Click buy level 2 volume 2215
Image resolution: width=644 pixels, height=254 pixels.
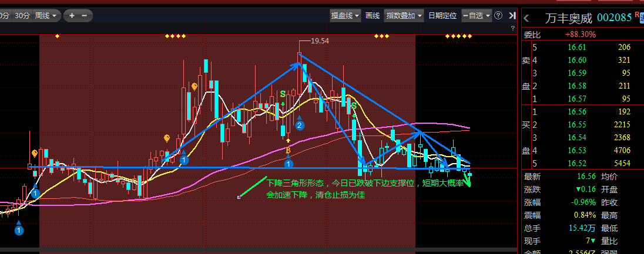tap(622, 124)
